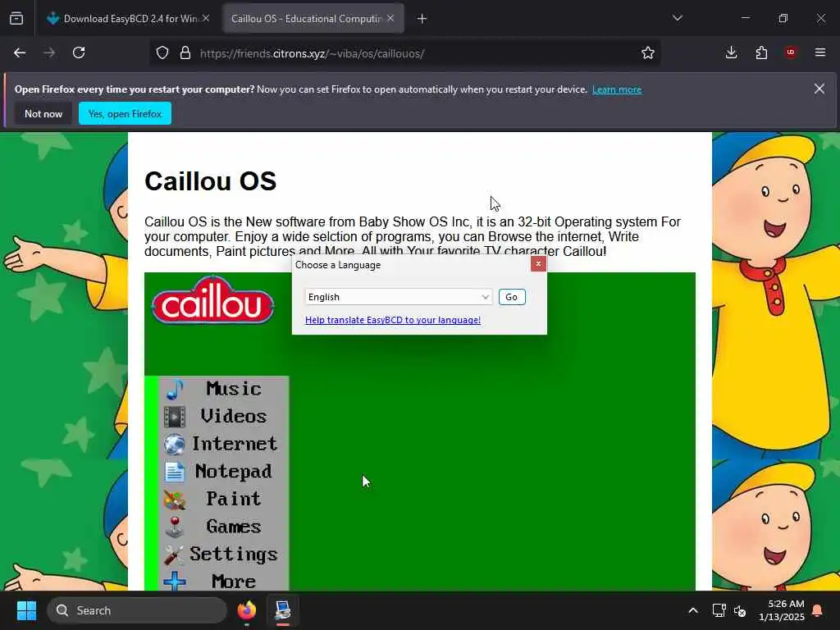This screenshot has width=840, height=630.
Task: Select the Videos menu label
Action: coord(234,416)
